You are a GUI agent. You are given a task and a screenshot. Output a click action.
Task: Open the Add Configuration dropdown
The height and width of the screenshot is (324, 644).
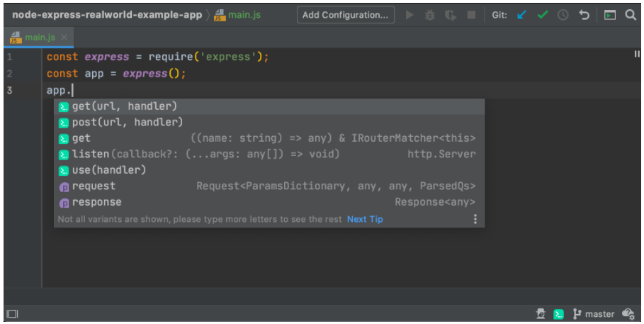(345, 15)
